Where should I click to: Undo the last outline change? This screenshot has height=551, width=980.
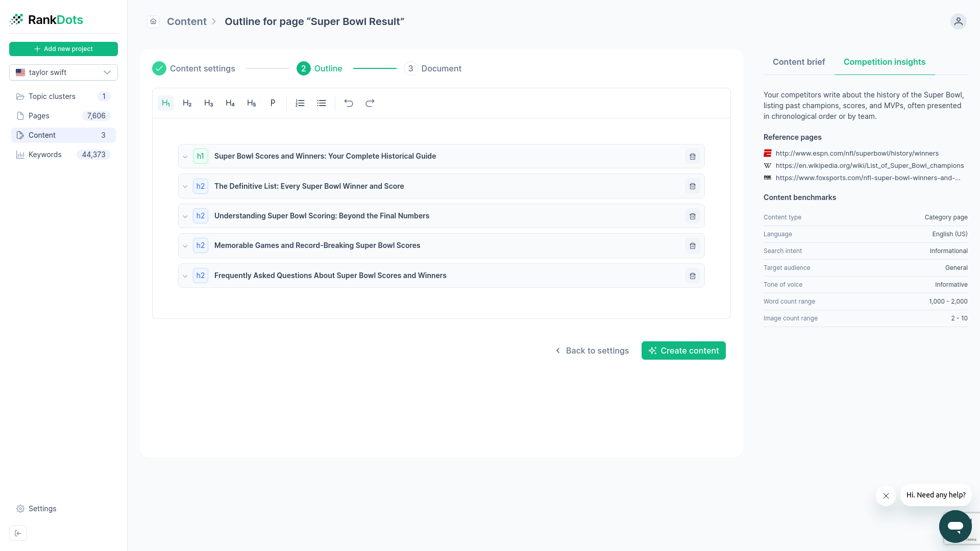348,103
